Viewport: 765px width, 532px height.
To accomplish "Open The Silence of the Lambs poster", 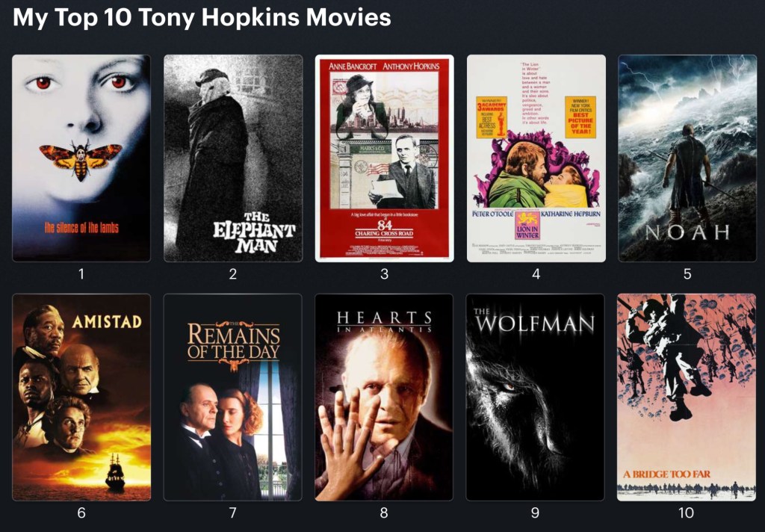I will [81, 158].
